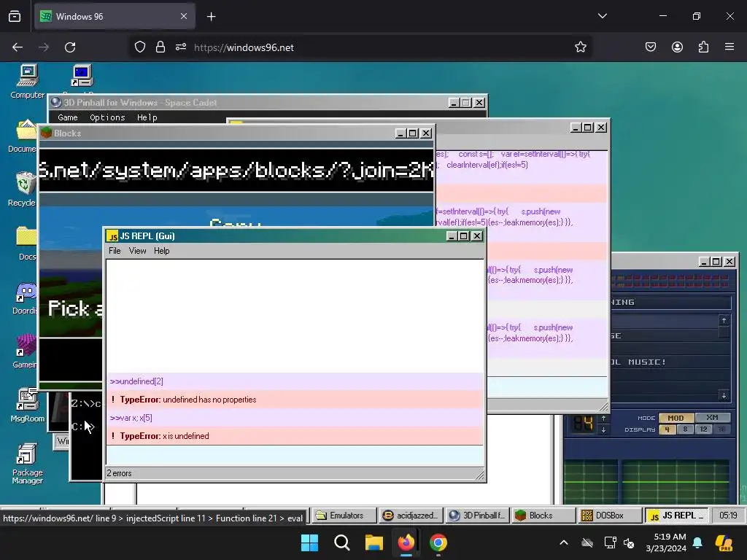This screenshot has width=747, height=560.
Task: Switch to Firefox on the Windows taskbar
Action: (406, 542)
